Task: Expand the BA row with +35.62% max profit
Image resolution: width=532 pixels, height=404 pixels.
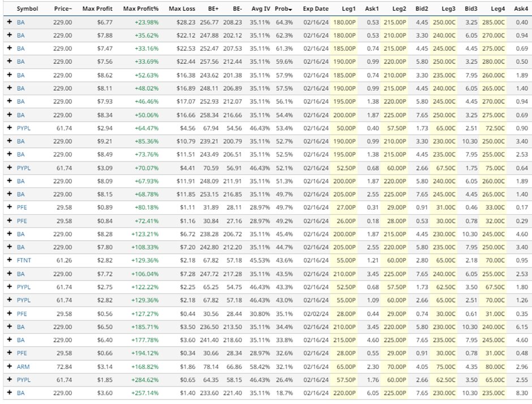Action: (10, 35)
